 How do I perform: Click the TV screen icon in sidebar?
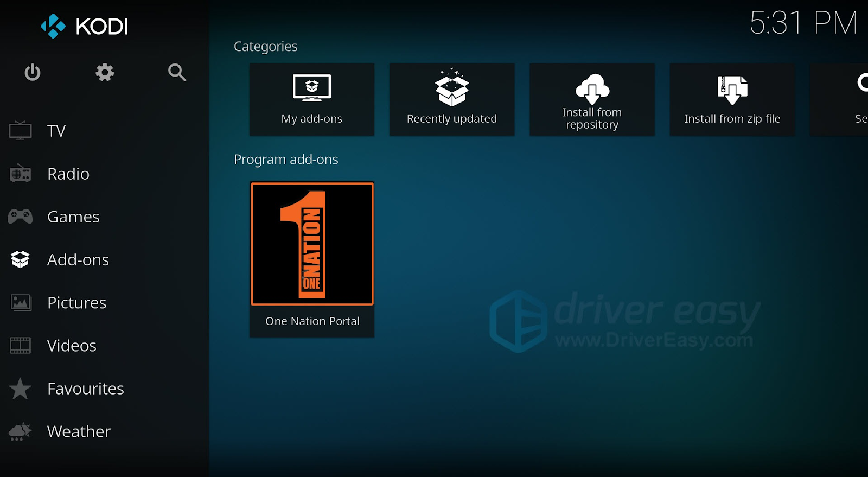click(x=20, y=131)
